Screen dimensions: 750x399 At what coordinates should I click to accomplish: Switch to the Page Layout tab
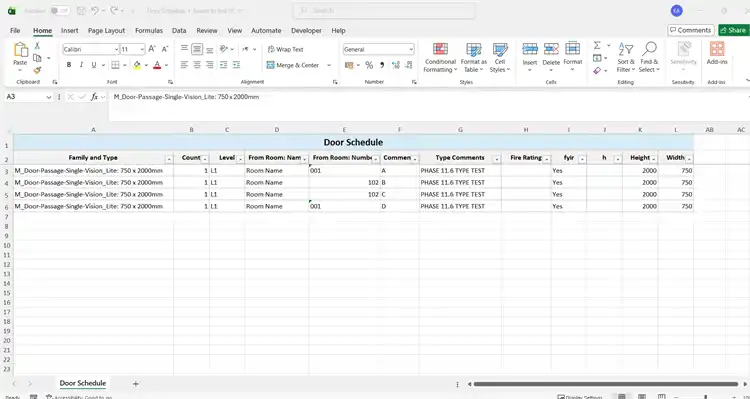(x=106, y=30)
